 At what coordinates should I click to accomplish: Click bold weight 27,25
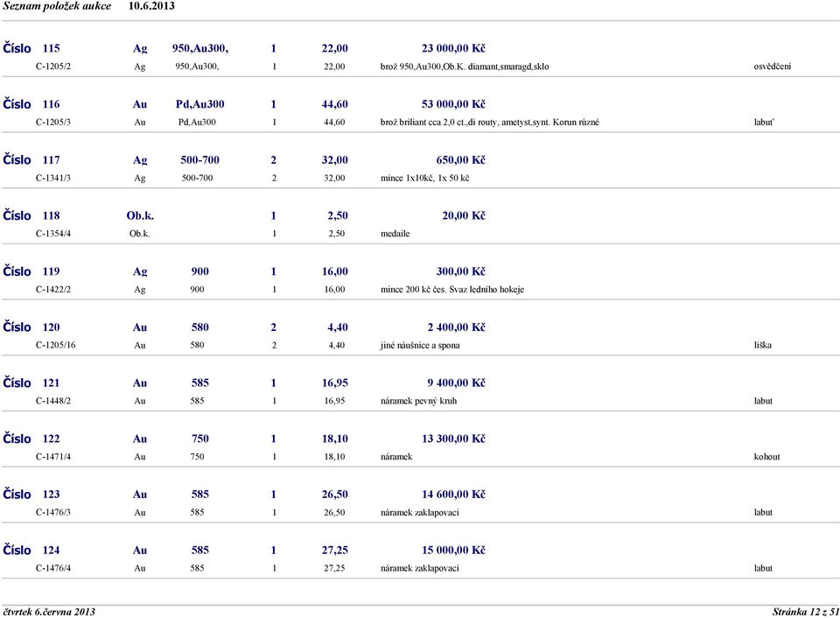pyautogui.click(x=335, y=550)
